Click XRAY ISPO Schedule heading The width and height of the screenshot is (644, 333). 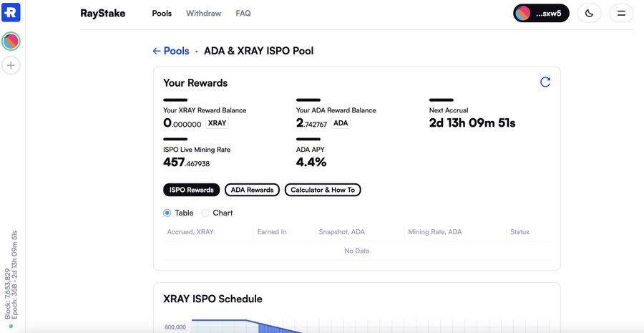pyautogui.click(x=213, y=299)
